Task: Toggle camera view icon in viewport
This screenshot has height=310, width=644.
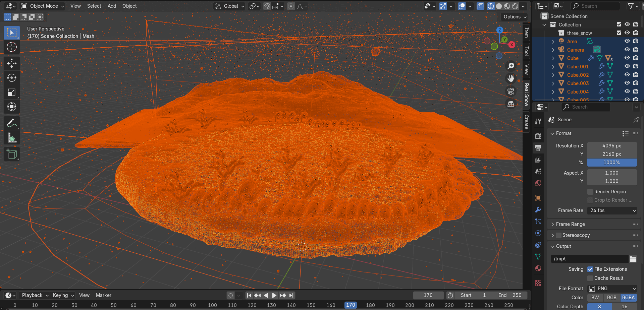Action: pos(511,91)
